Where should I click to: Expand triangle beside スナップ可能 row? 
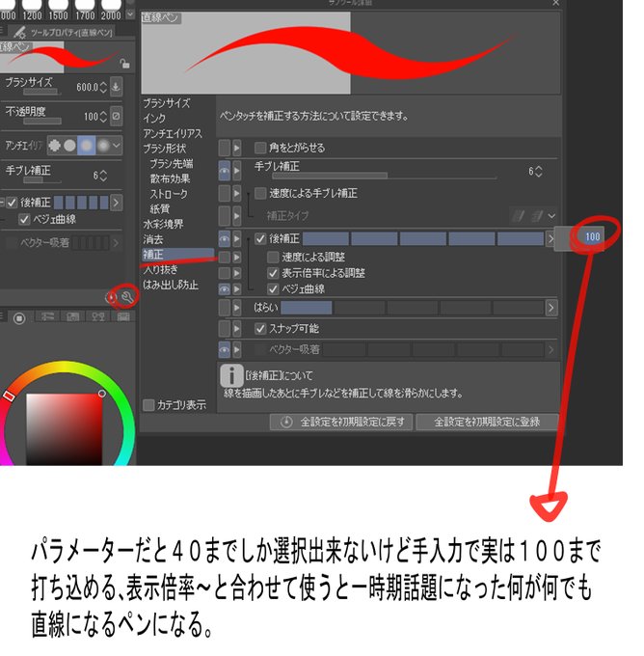(x=237, y=329)
